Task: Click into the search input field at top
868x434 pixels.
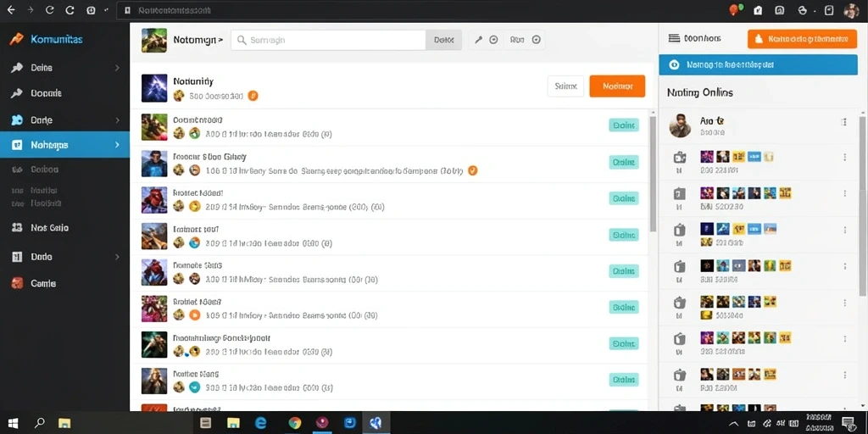Action: (x=328, y=40)
